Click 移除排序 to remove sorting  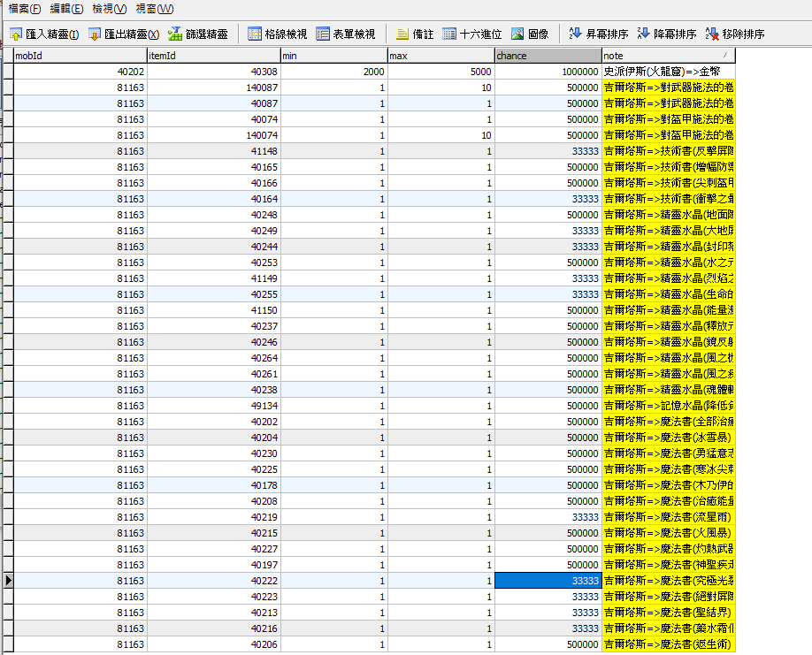(735, 34)
